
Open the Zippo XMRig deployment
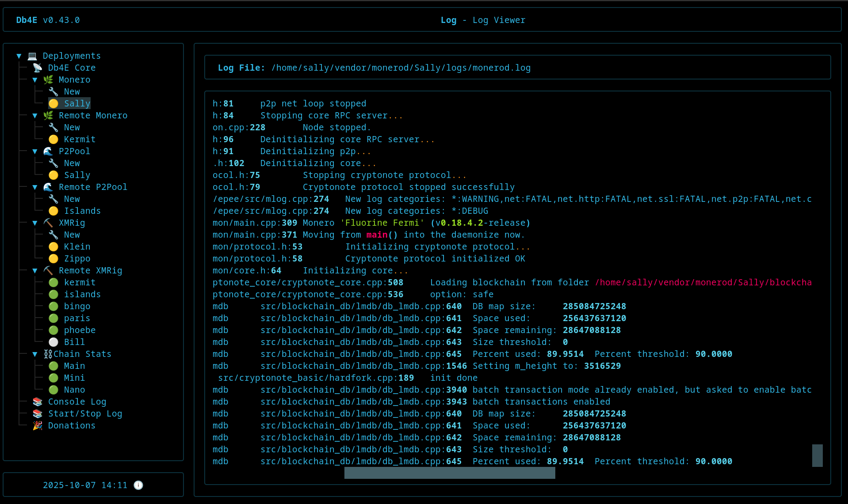pyautogui.click(x=77, y=258)
